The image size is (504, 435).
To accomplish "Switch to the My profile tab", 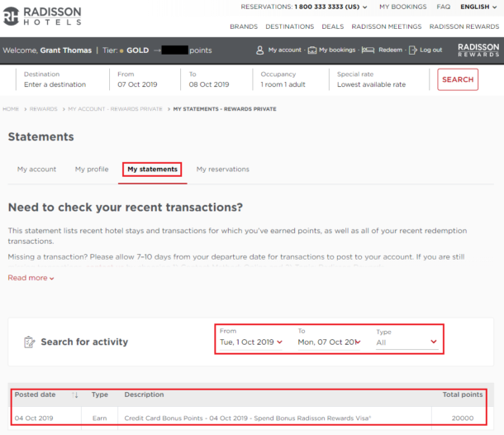I will [92, 170].
